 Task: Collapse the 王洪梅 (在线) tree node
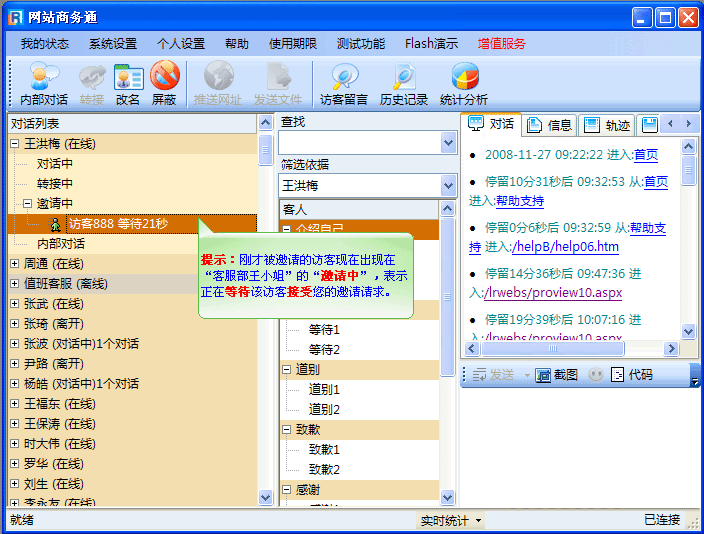(15, 144)
